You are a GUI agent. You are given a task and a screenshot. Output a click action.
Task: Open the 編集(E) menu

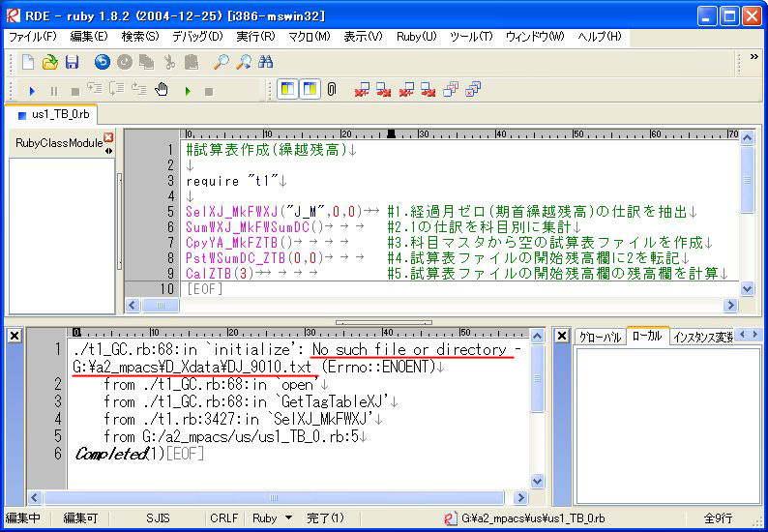[x=89, y=37]
